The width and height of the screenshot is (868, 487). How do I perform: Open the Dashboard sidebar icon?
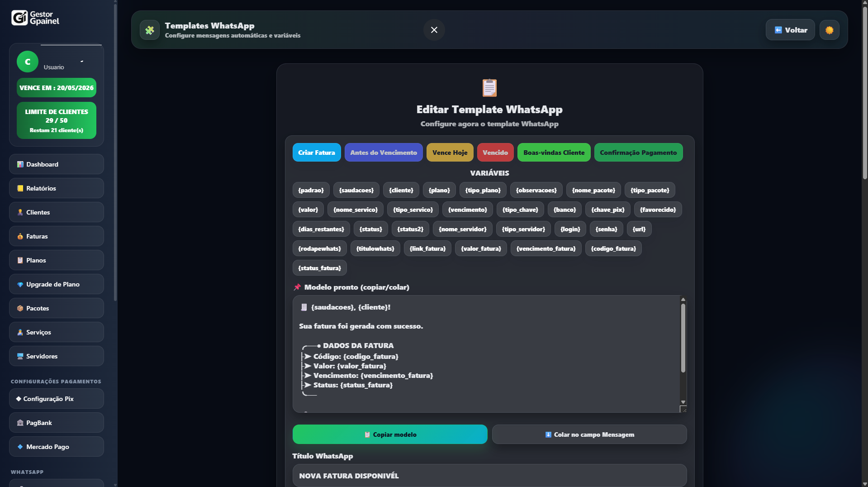[x=20, y=164]
